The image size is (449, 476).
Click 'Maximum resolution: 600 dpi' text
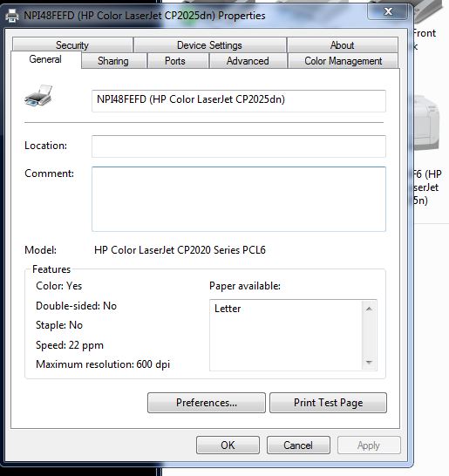click(103, 364)
